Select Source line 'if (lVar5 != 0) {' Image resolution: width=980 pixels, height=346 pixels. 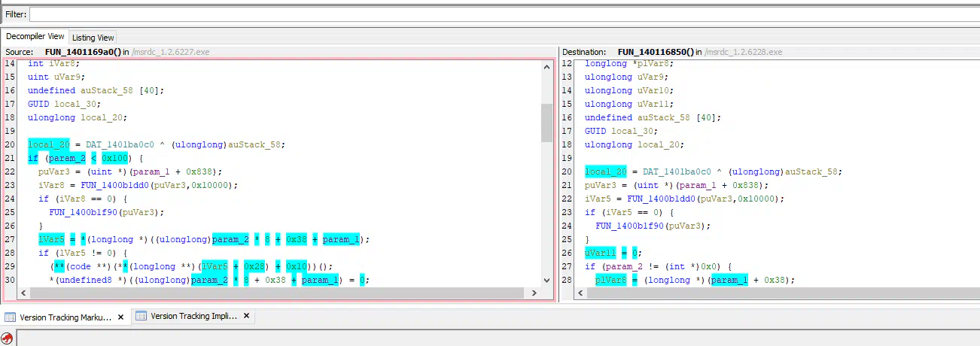click(83, 253)
